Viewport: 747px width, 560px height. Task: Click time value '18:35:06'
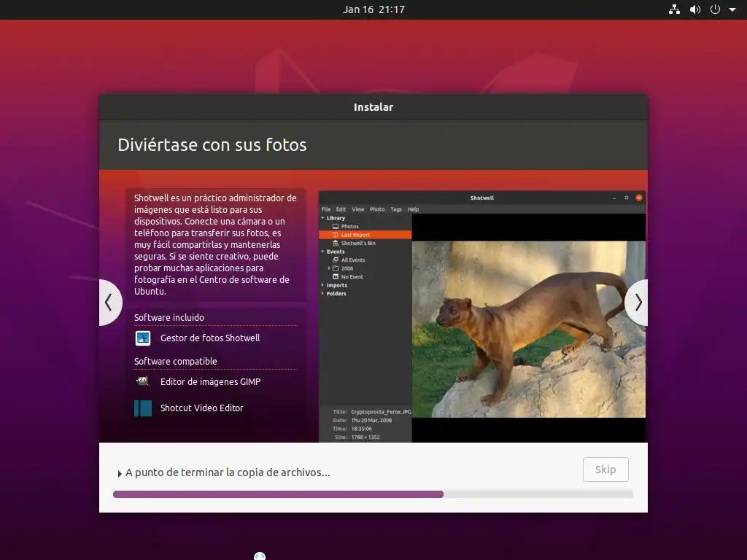362,429
